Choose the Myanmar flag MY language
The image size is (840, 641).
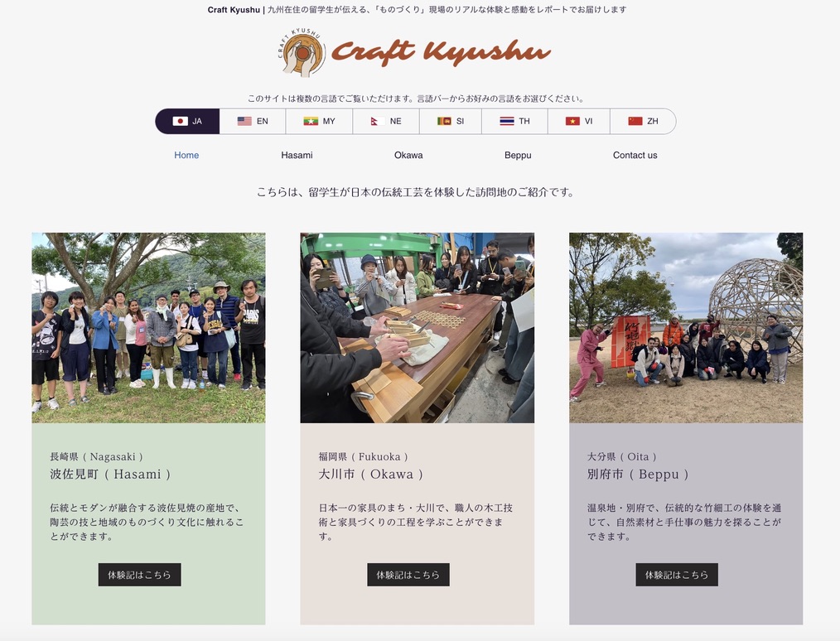pyautogui.click(x=319, y=121)
